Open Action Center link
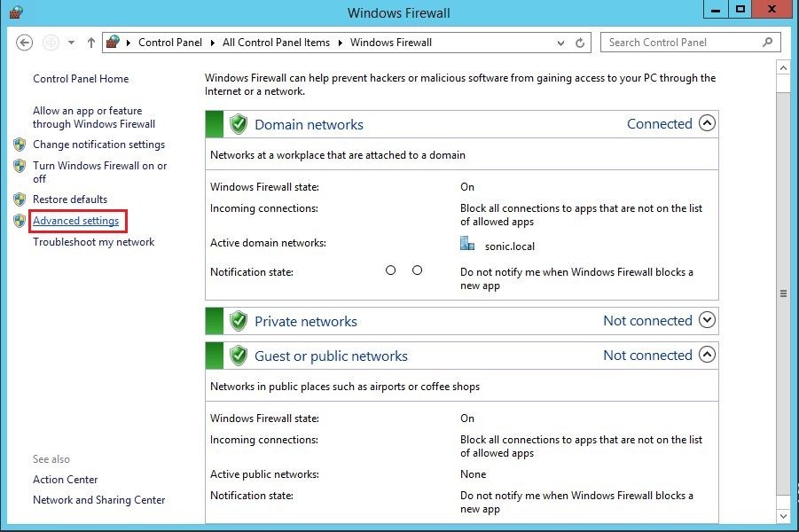 [x=66, y=480]
